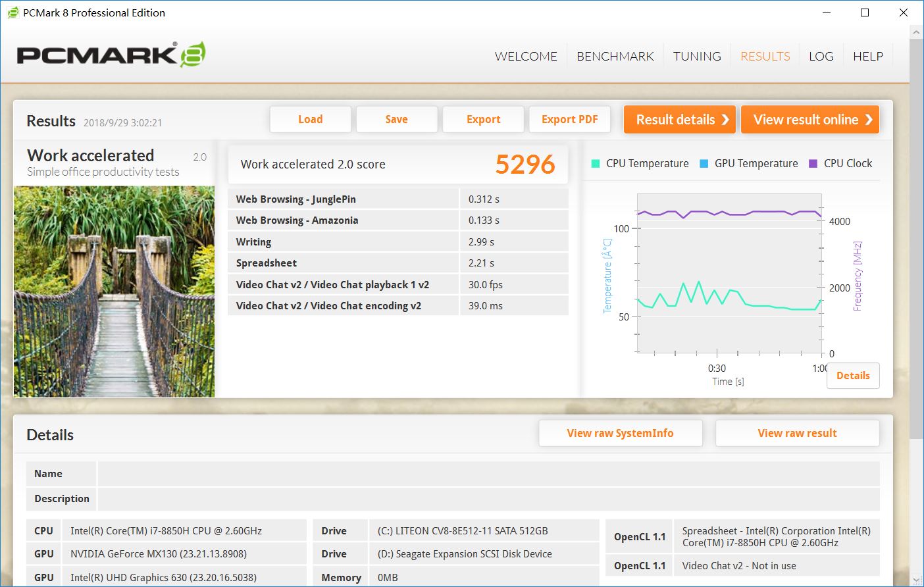924x587 pixels.
Task: Click the CPU Clock legend swatch
Action: (x=813, y=163)
